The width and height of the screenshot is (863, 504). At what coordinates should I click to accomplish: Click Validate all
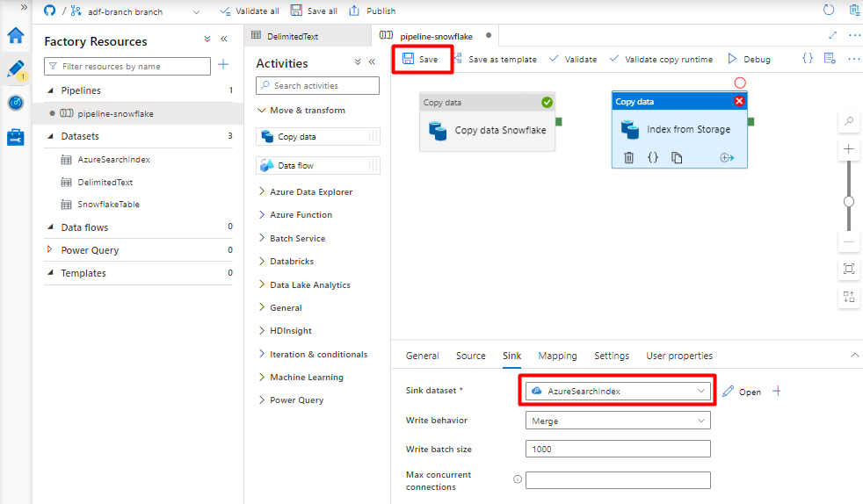250,11
